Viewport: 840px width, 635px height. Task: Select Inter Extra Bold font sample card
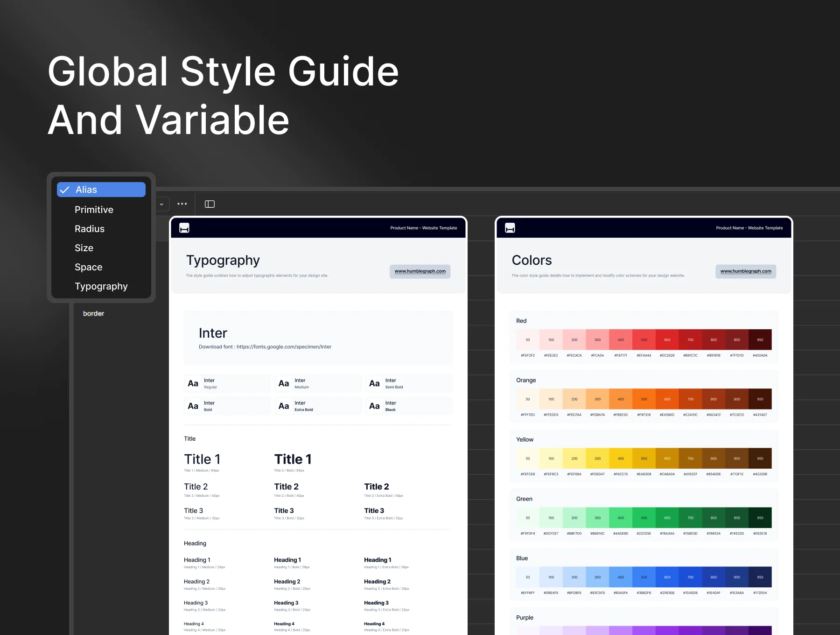tap(318, 406)
